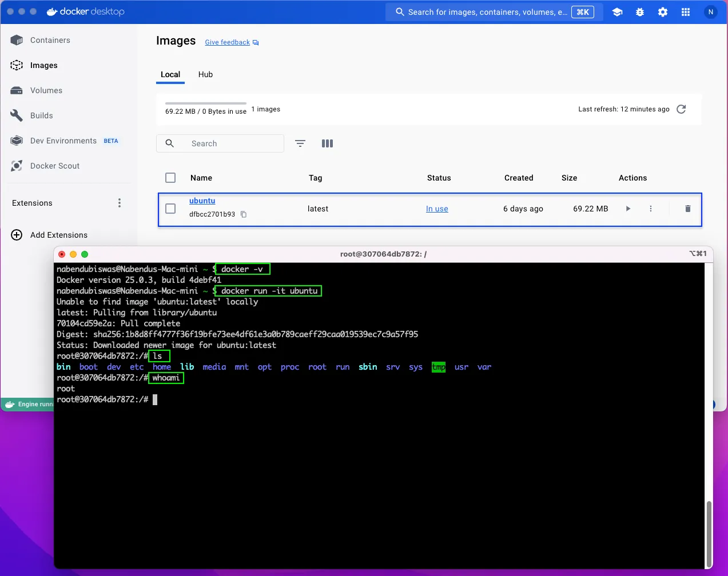Screen dimensions: 728x576
Task: Click the In use status link
Action: pos(437,209)
